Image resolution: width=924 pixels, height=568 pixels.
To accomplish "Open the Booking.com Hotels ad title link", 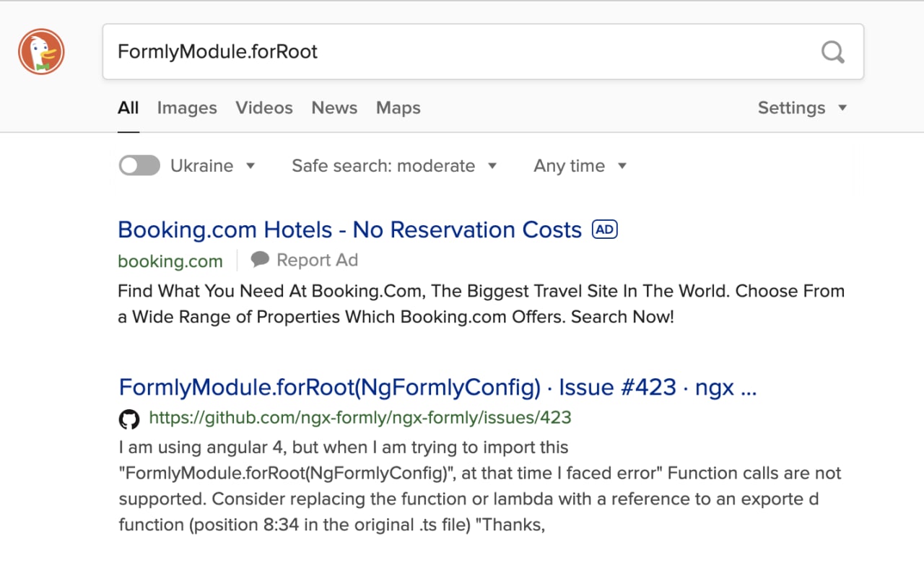I will 349,230.
